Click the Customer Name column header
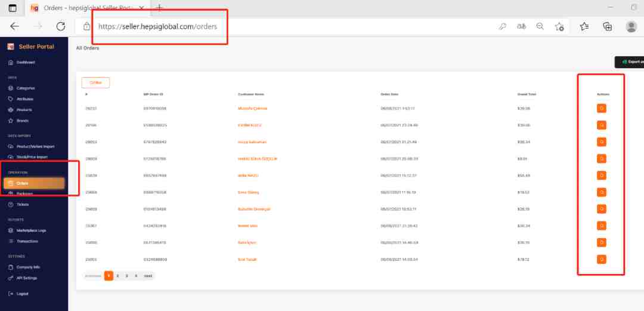This screenshot has width=644, height=311. pyautogui.click(x=251, y=94)
